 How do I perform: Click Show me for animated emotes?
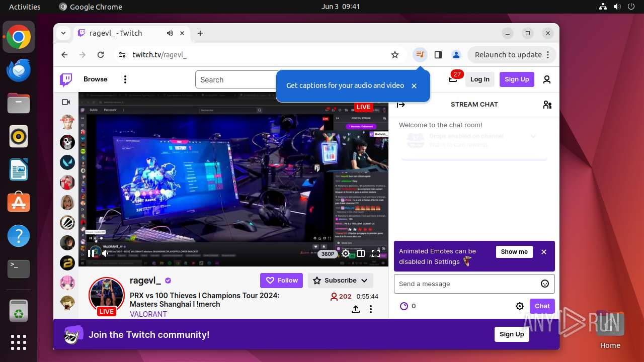514,252
